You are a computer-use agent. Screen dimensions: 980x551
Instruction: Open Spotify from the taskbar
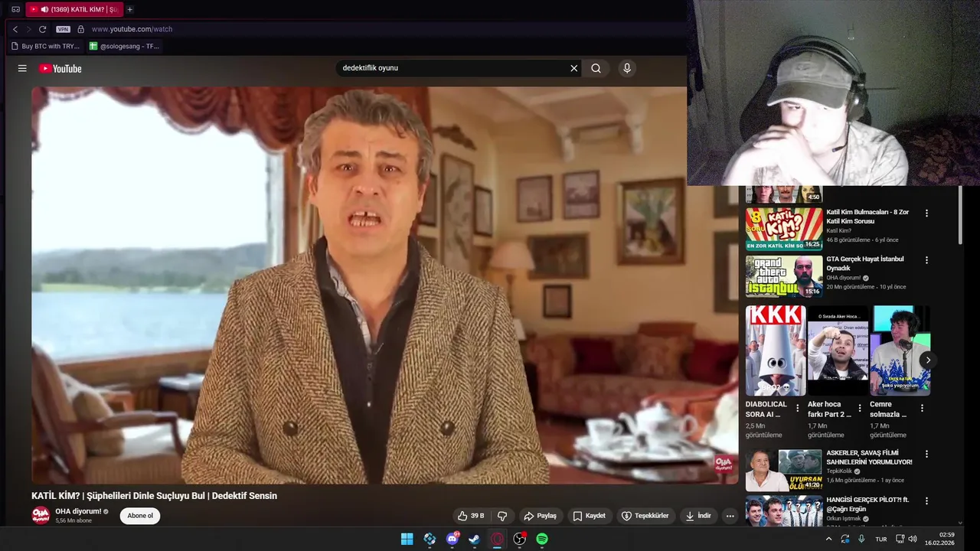tap(542, 539)
